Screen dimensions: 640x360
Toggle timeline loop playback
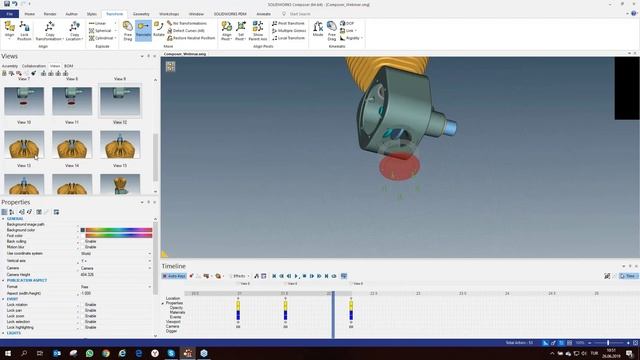point(334,276)
